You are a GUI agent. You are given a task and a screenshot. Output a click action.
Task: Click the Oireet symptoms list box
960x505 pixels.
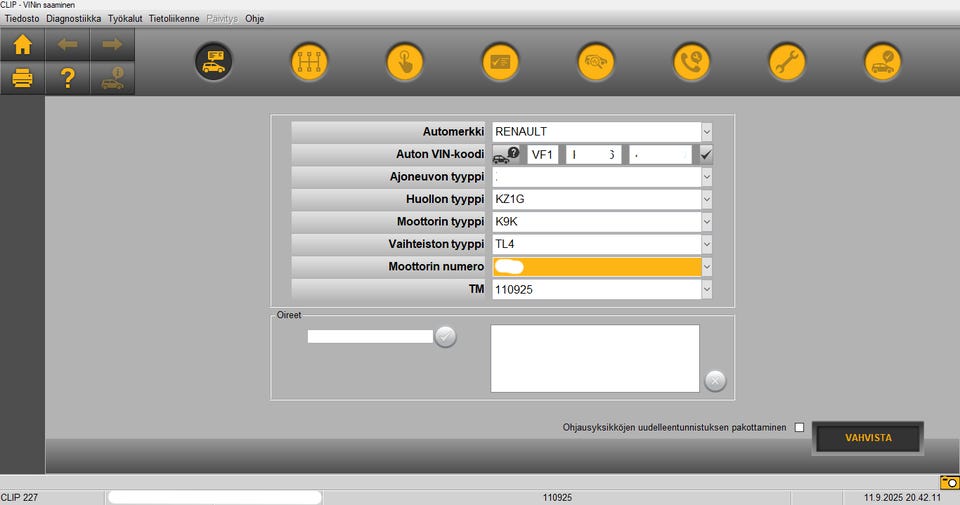594,358
